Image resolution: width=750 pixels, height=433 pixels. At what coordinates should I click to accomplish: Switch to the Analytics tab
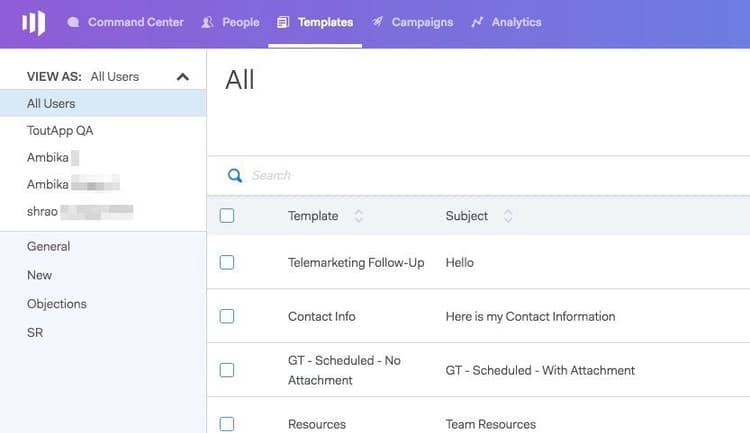(506, 22)
